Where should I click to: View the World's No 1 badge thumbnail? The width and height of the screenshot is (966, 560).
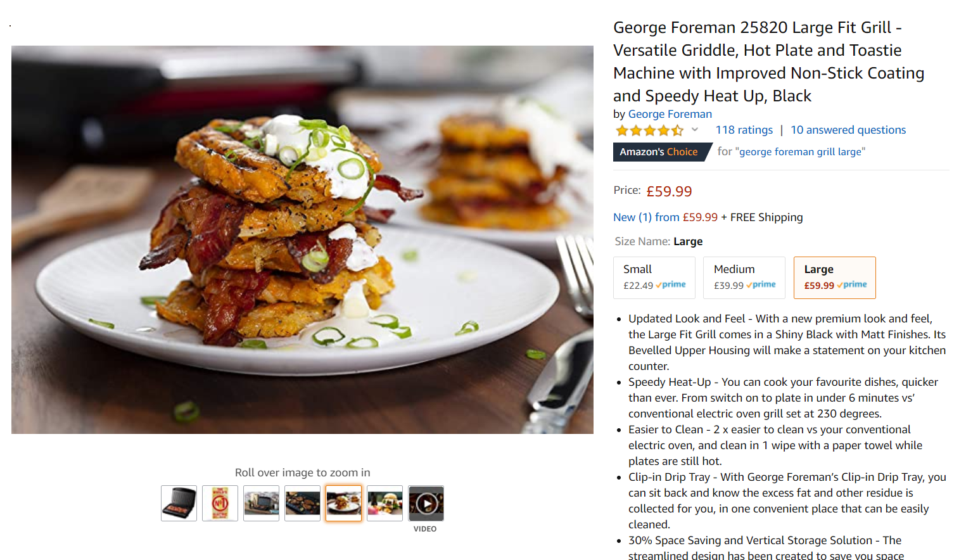pos(220,504)
